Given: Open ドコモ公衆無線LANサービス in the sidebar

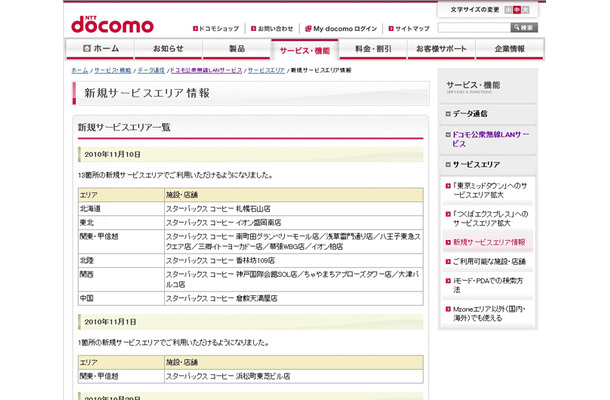Looking at the screenshot, I should coord(490,139).
